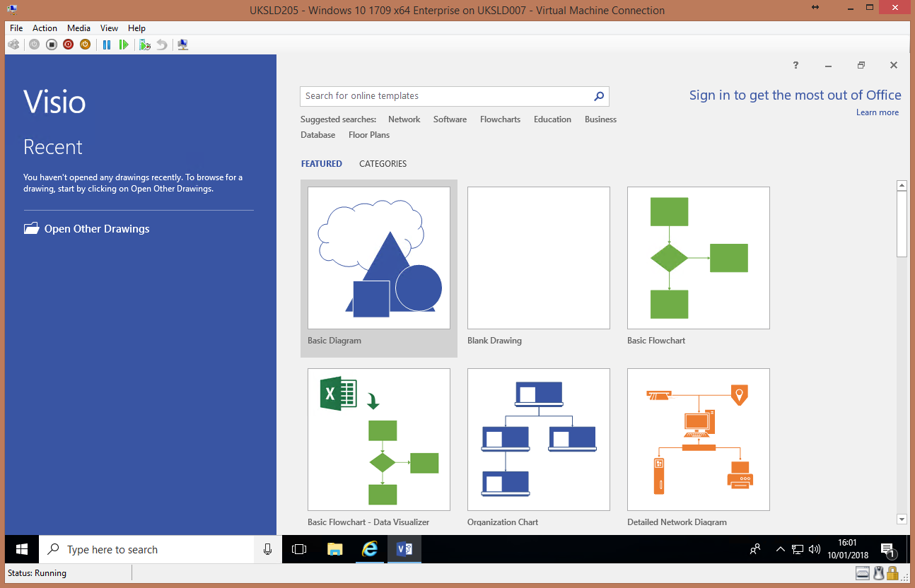Viewport: 915px width, 588px height.
Task: Search suggested term Database
Action: pos(318,135)
